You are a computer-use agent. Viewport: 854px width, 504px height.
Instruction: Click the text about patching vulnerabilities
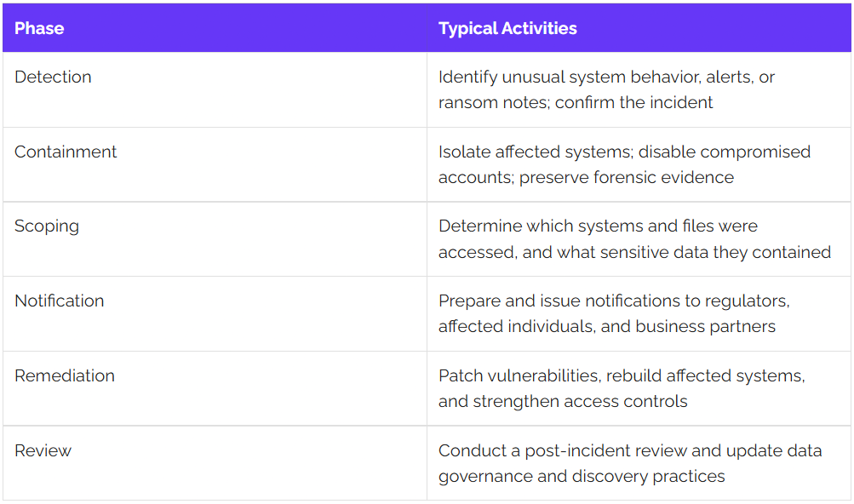pos(622,388)
